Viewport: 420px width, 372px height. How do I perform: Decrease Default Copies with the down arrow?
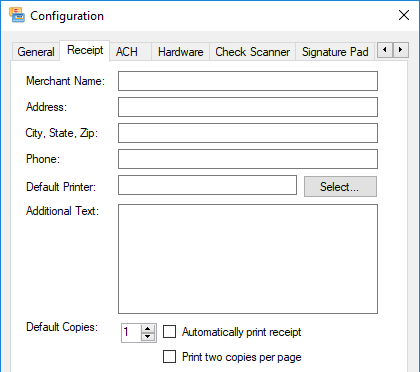148,337
